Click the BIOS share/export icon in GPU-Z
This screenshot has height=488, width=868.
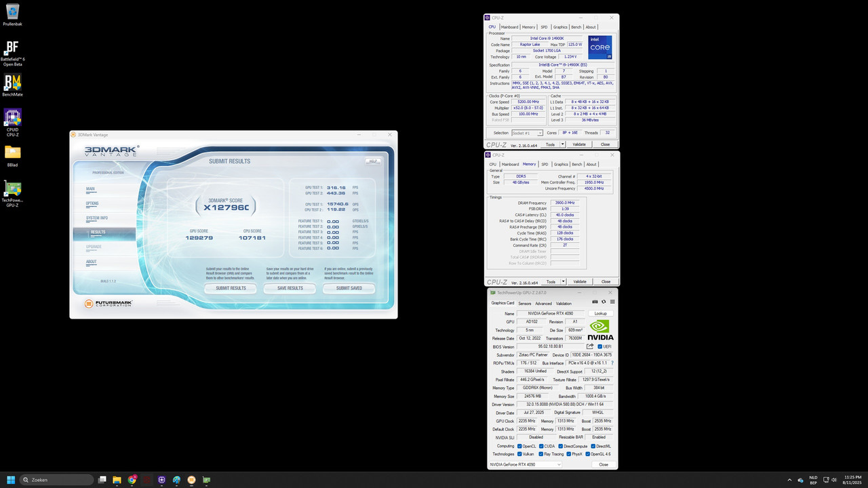pos(590,346)
